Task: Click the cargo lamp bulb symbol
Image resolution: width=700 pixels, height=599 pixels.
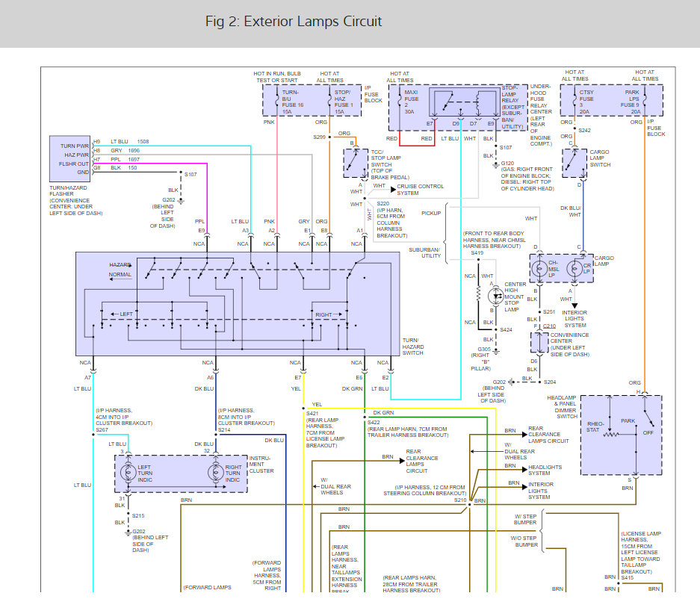Action: 574,268
